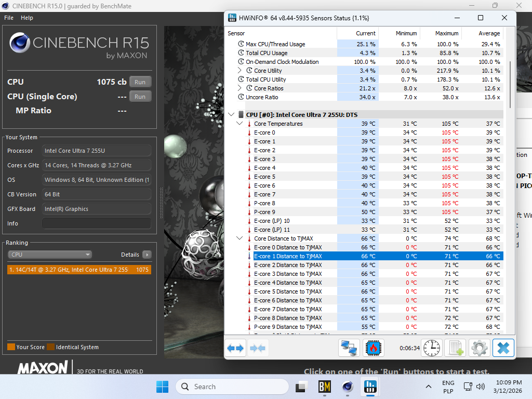Open Windows Start menu

coord(162,387)
